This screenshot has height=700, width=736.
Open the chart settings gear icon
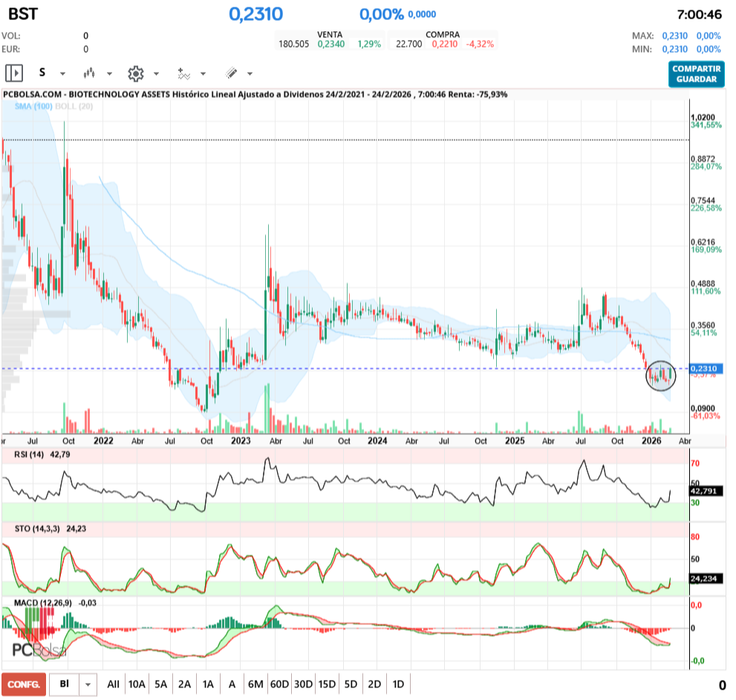point(137,72)
